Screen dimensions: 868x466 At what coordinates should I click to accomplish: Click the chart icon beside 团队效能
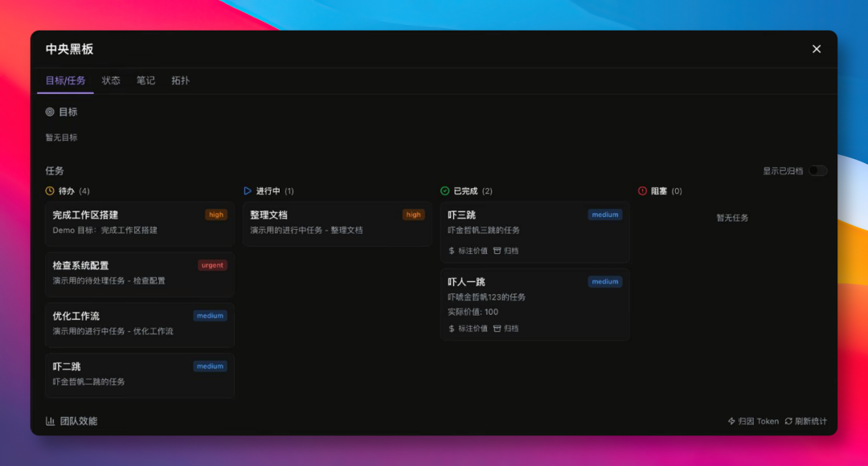pos(50,420)
